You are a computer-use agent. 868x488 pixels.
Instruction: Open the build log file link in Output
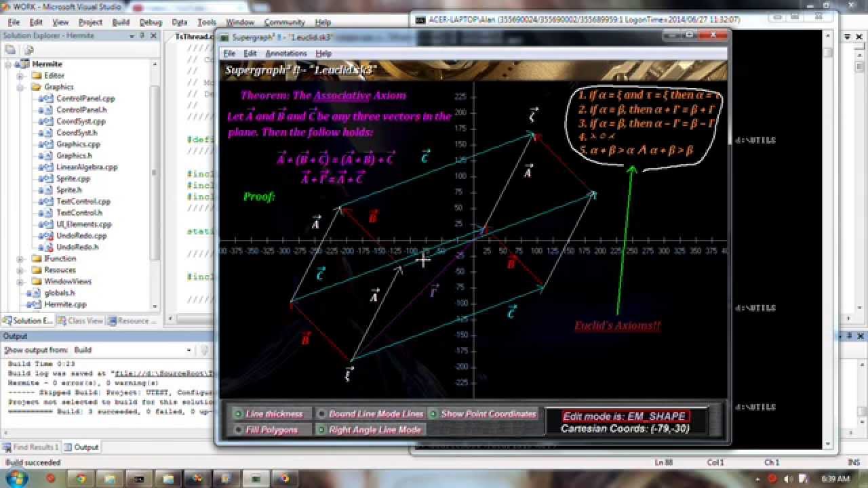(165, 373)
